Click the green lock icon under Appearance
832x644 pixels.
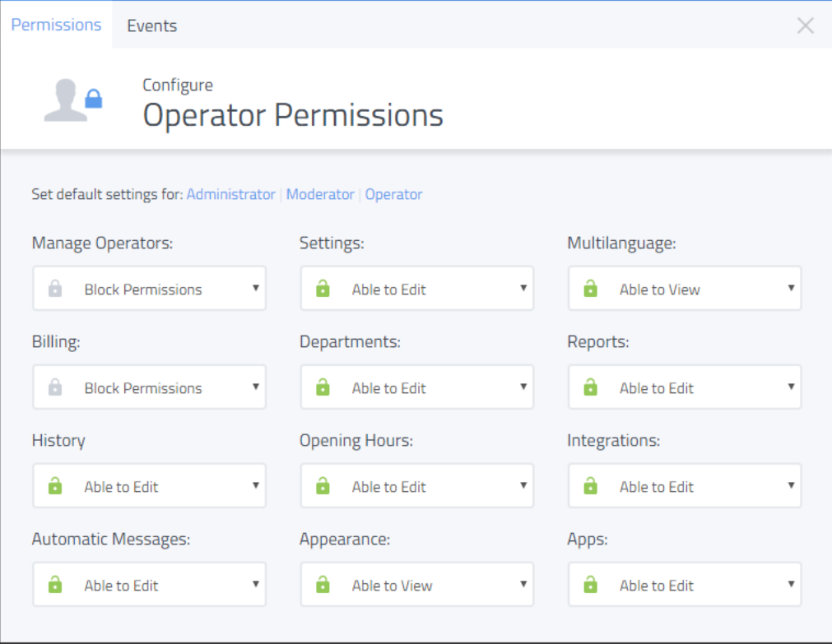[323, 585]
